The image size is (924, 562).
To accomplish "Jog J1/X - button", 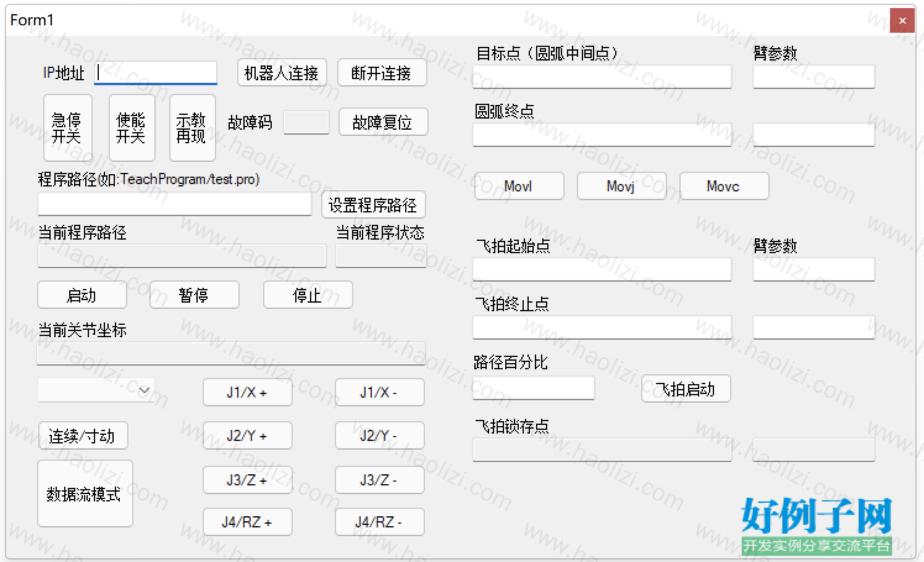I will pos(379,392).
